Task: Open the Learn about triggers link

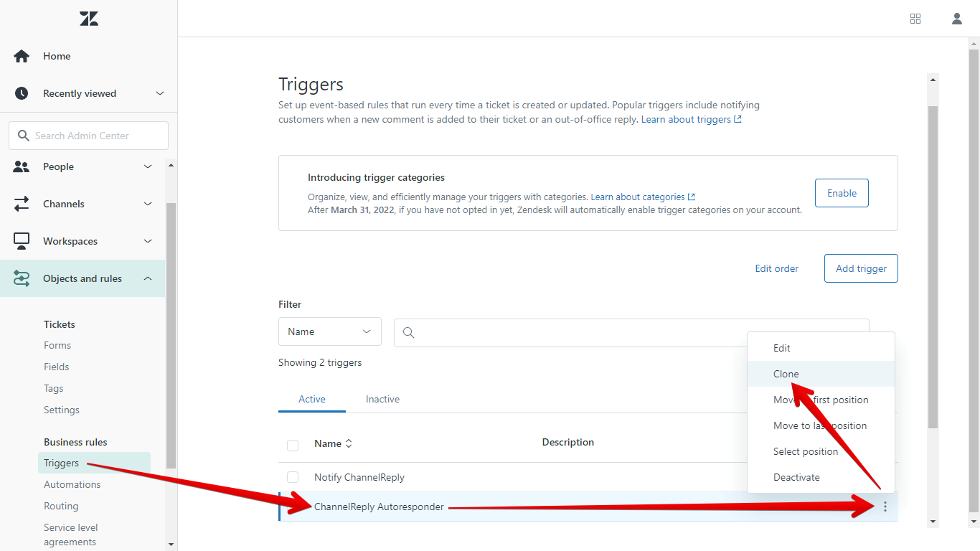Action: point(692,119)
